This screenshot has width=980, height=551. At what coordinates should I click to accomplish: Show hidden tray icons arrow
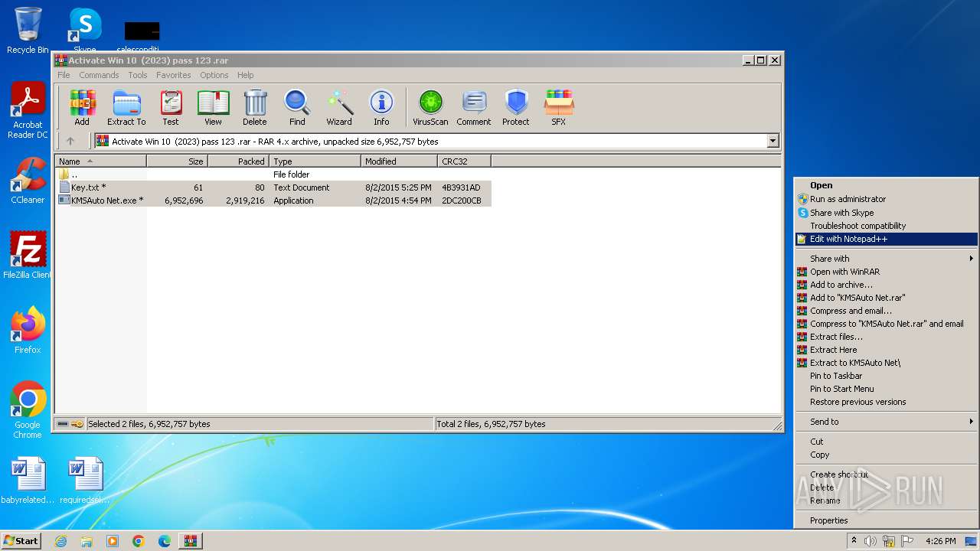[854, 541]
